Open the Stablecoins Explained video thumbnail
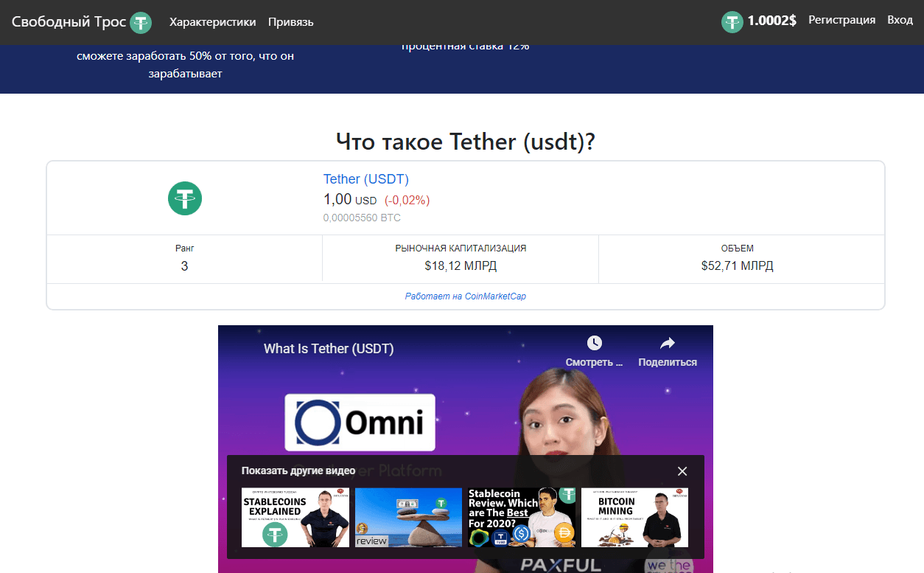The width and height of the screenshot is (924, 573). click(x=295, y=517)
